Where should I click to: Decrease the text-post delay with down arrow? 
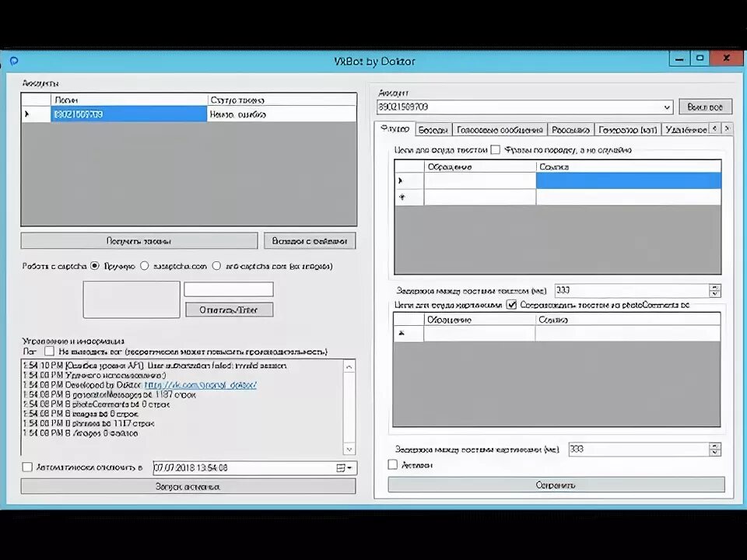(715, 294)
